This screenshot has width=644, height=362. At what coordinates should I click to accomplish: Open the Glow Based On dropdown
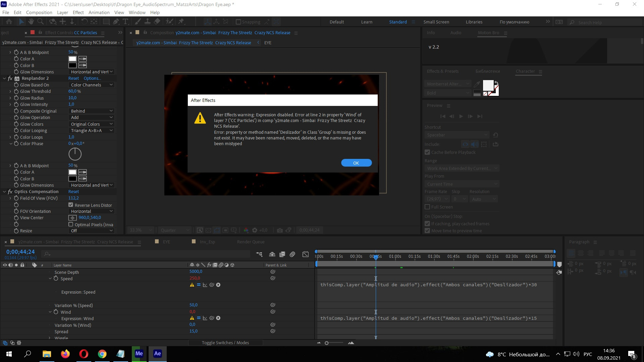[91, 85]
